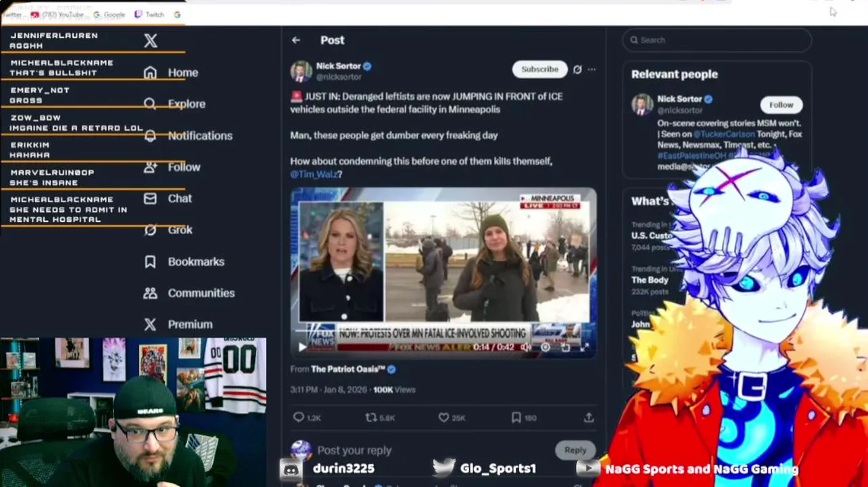
Task: Like the post with the heart icon
Action: 443,418
